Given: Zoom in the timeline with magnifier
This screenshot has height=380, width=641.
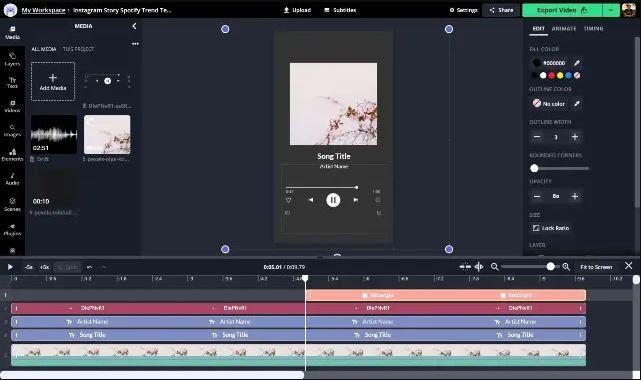Looking at the screenshot, I should [566, 267].
